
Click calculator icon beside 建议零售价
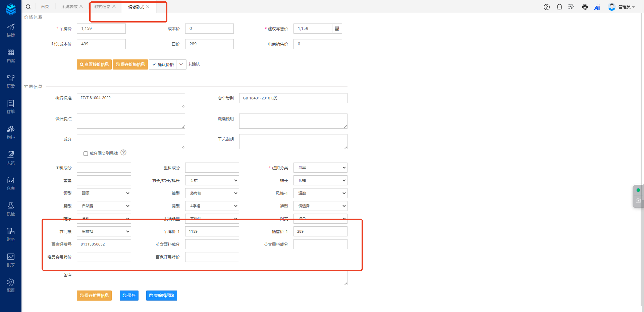point(337,29)
